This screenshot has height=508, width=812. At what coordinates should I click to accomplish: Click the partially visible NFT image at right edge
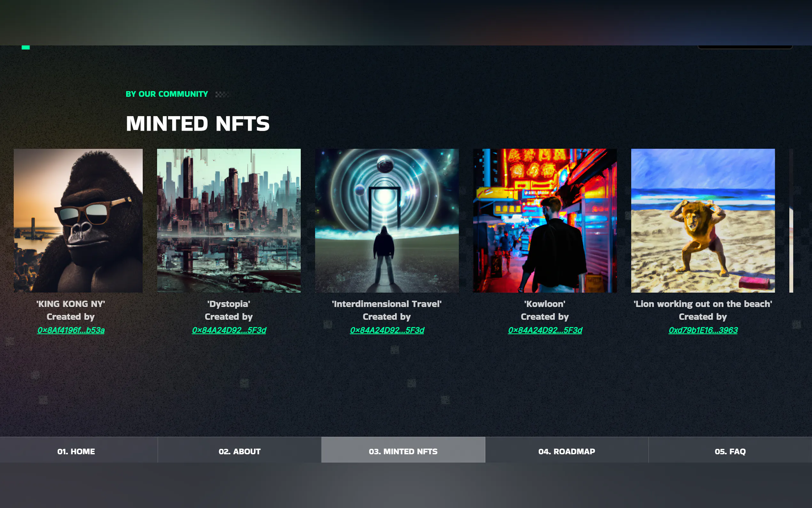coord(791,220)
